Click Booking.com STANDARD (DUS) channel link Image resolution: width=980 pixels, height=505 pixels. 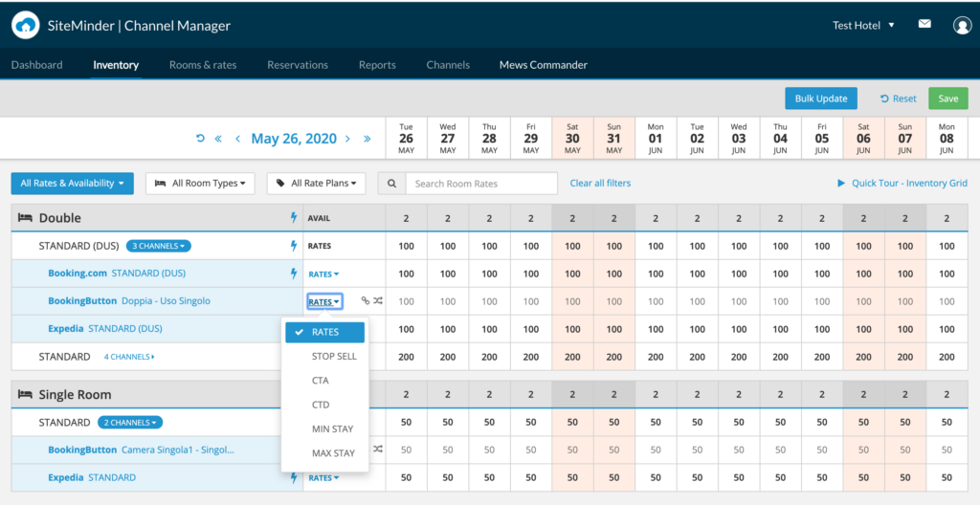pos(117,274)
